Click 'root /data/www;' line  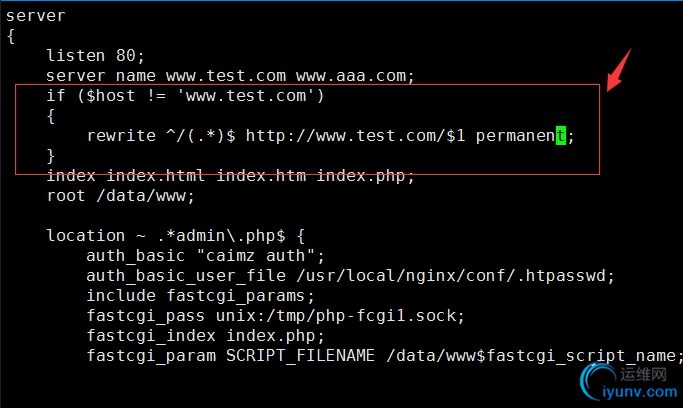(x=120, y=196)
